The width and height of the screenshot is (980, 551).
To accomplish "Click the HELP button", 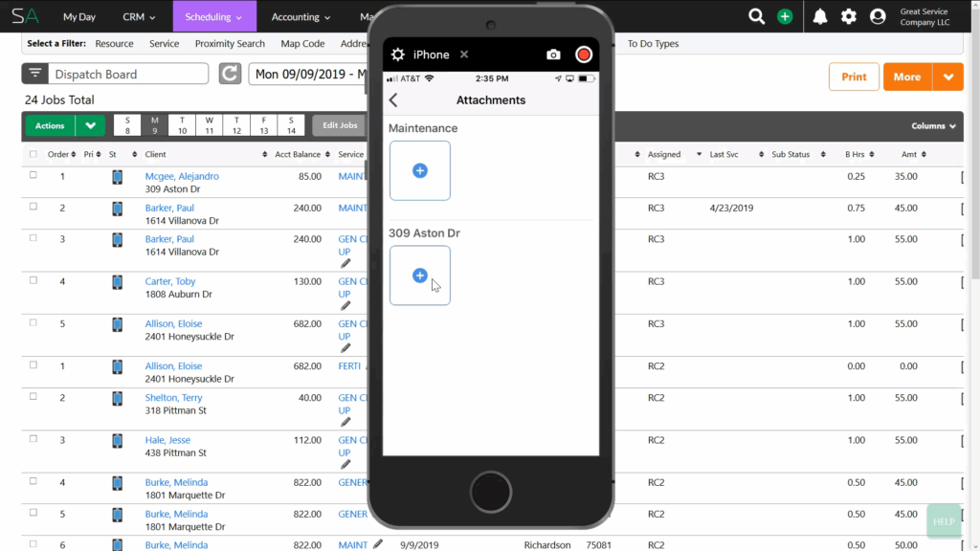I will (944, 521).
